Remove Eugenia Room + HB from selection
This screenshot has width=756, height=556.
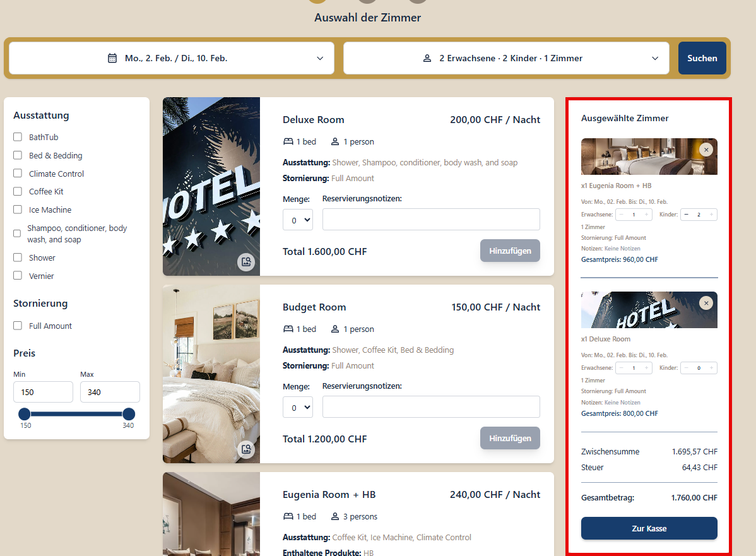click(x=706, y=150)
